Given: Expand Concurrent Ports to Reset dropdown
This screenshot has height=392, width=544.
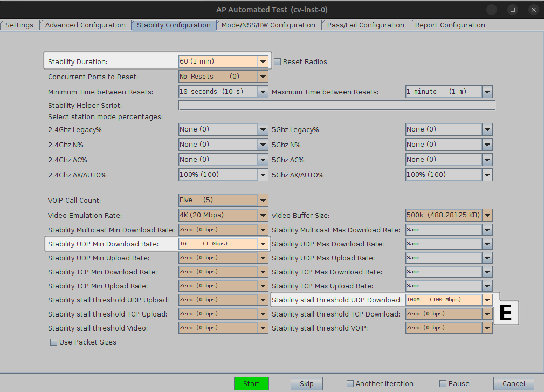Looking at the screenshot, I should click(x=263, y=77).
